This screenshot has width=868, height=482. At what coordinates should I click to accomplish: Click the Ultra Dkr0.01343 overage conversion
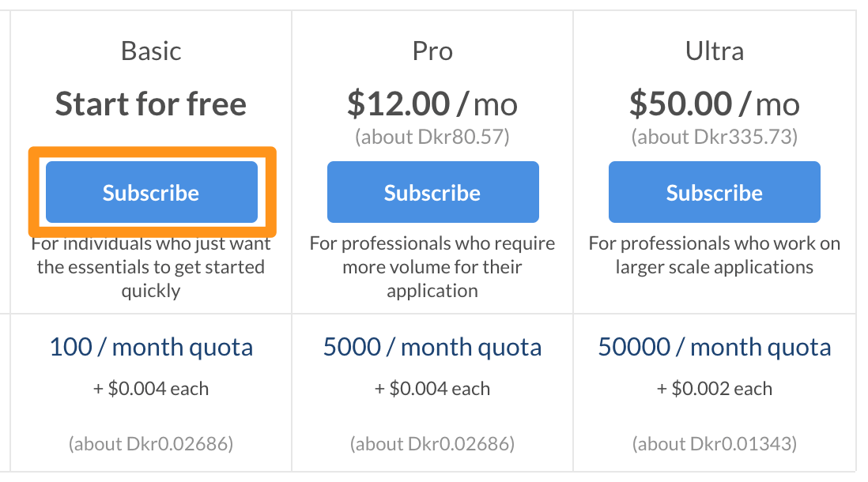click(x=714, y=444)
